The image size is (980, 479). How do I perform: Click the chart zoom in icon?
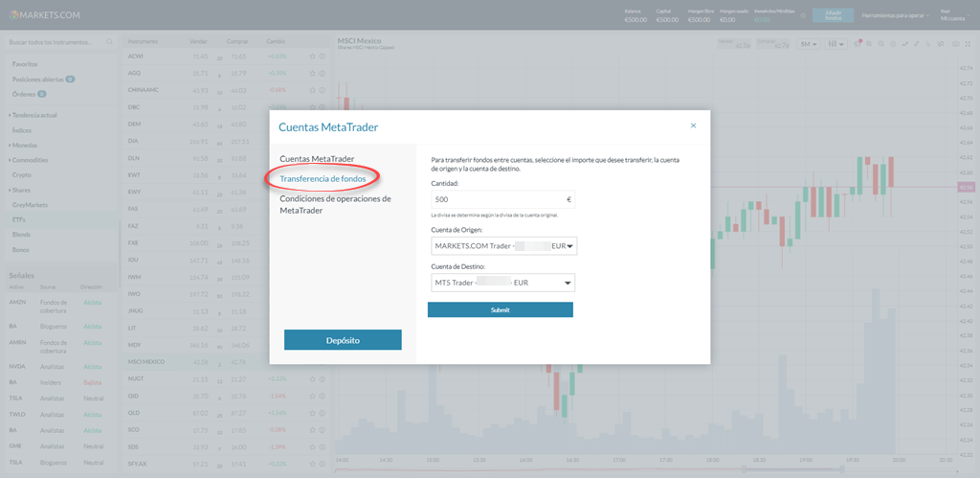869,44
